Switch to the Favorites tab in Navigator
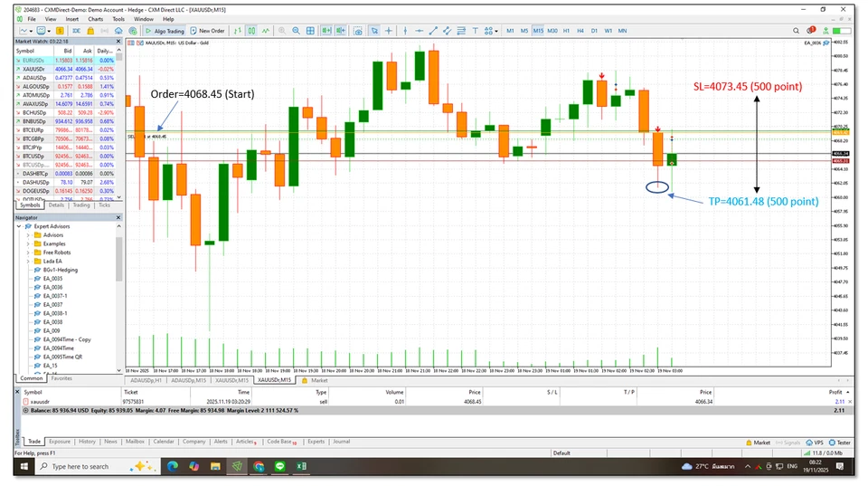Image resolution: width=868 pixels, height=486 pixels. pos(61,378)
